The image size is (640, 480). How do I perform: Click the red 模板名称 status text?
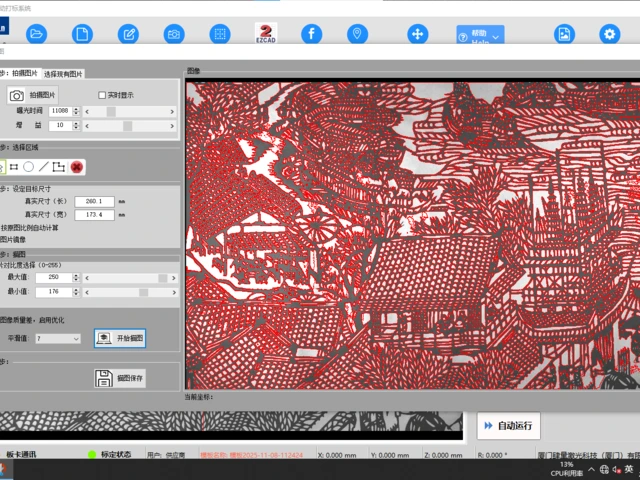(251, 455)
